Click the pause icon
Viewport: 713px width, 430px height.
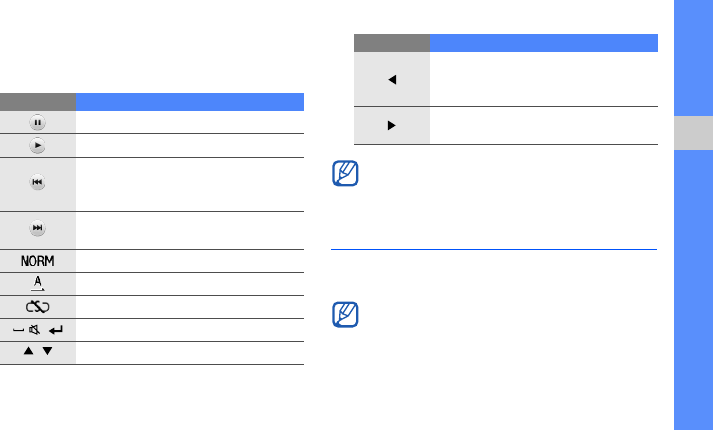point(37,122)
